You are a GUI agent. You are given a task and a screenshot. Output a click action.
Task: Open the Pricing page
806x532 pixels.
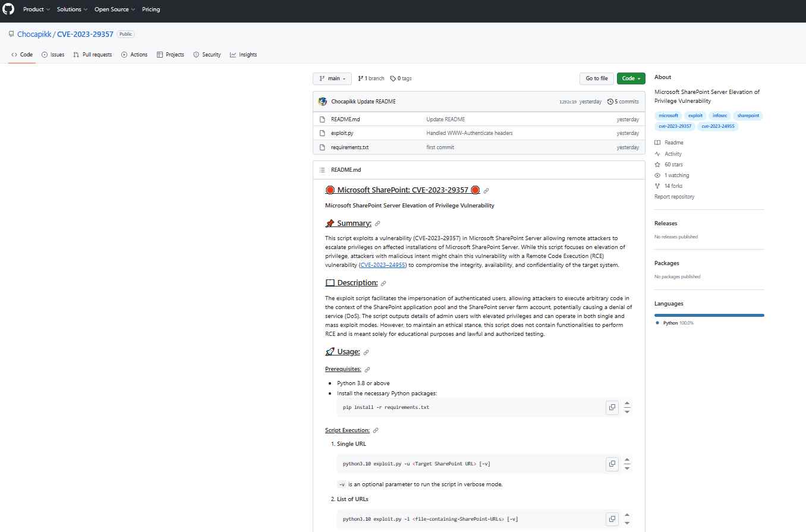[x=151, y=10]
